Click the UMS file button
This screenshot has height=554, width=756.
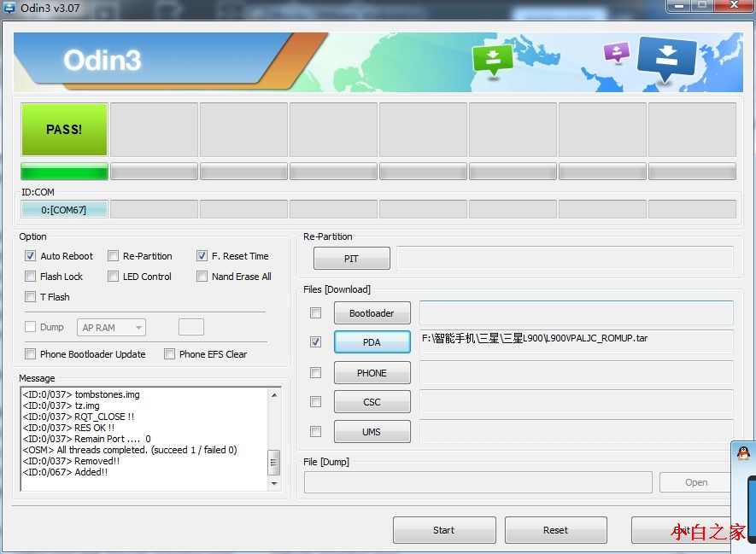(x=372, y=432)
